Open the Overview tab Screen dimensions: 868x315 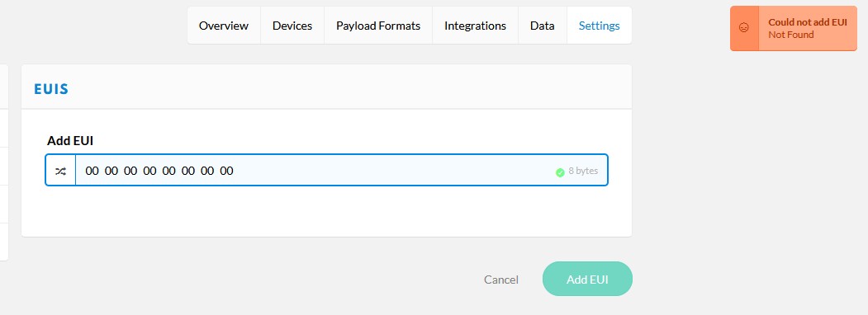pyautogui.click(x=224, y=26)
